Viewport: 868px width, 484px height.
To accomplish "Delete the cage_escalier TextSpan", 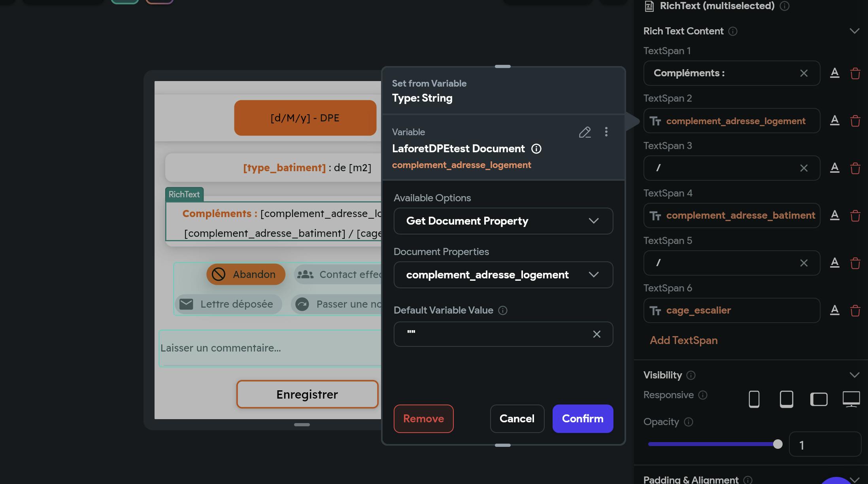I will point(855,311).
